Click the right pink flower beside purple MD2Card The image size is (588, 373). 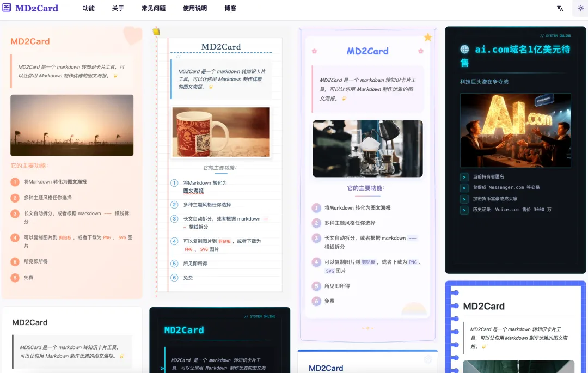(x=421, y=51)
